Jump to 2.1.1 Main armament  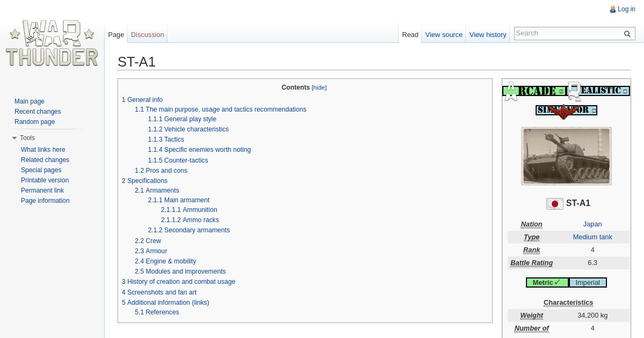point(179,200)
